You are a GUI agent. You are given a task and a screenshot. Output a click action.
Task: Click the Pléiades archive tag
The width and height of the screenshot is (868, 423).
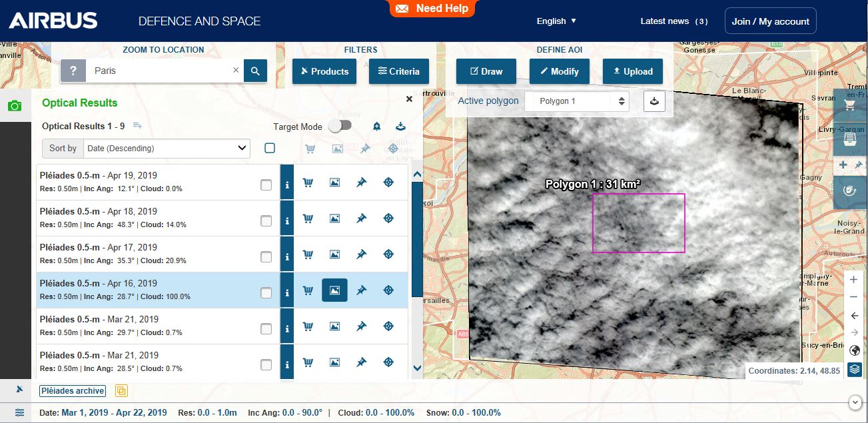click(72, 391)
